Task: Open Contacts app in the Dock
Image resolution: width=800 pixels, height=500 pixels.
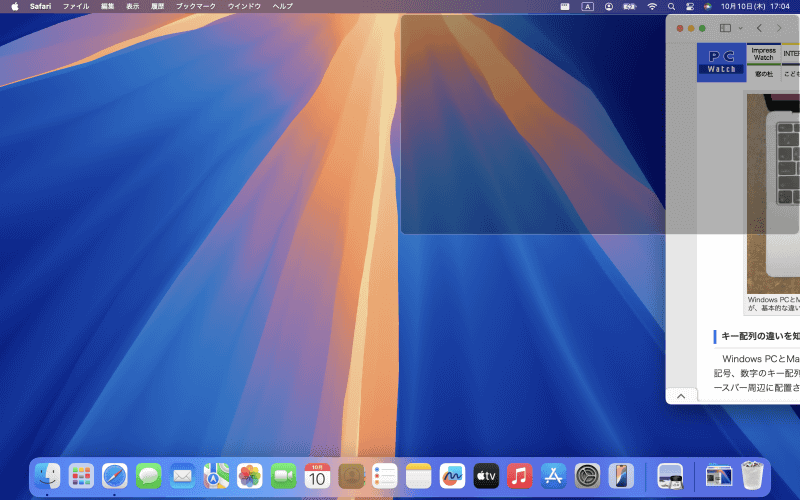Action: pyautogui.click(x=351, y=477)
